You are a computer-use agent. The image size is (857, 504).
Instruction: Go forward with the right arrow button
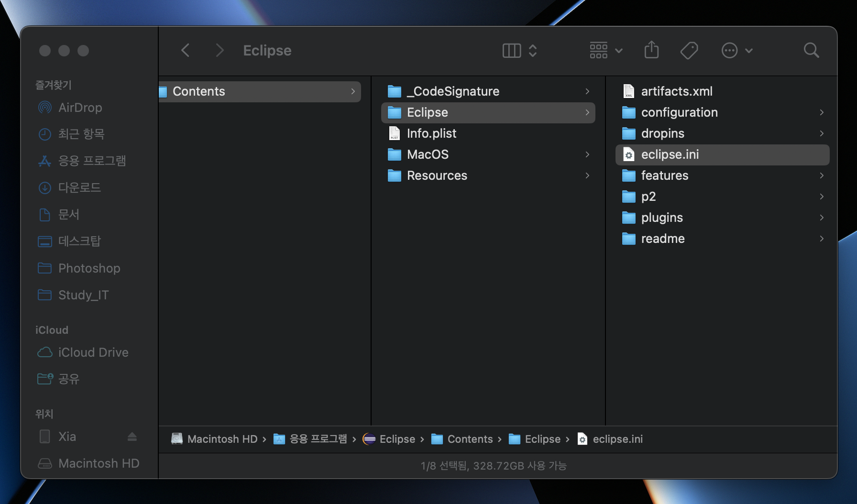220,50
